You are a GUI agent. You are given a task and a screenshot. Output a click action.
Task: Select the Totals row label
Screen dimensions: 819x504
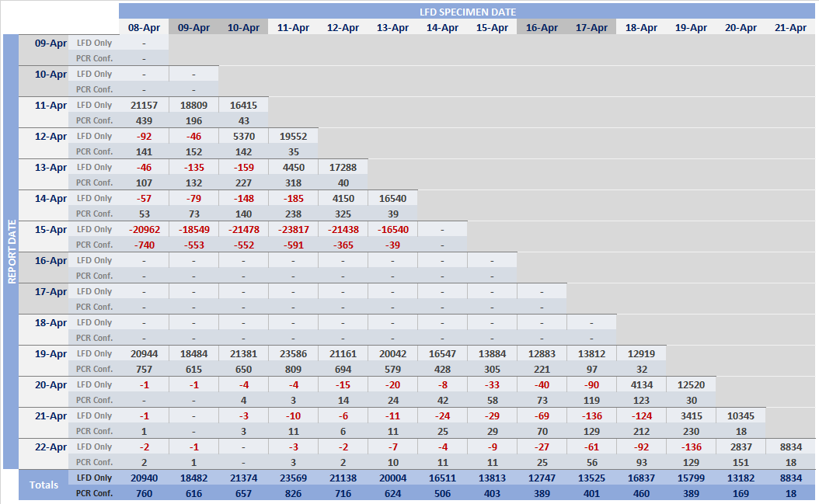point(44,485)
